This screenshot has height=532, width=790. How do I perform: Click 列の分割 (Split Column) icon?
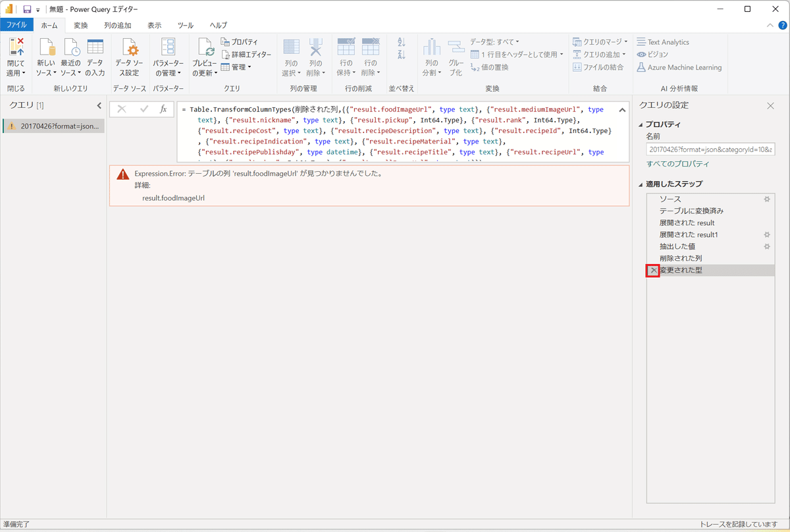(432, 47)
